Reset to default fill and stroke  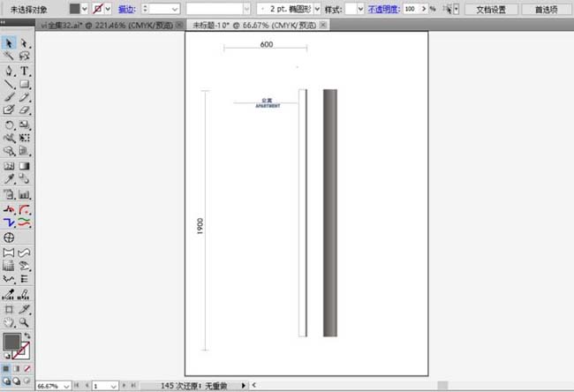[x=6, y=356]
